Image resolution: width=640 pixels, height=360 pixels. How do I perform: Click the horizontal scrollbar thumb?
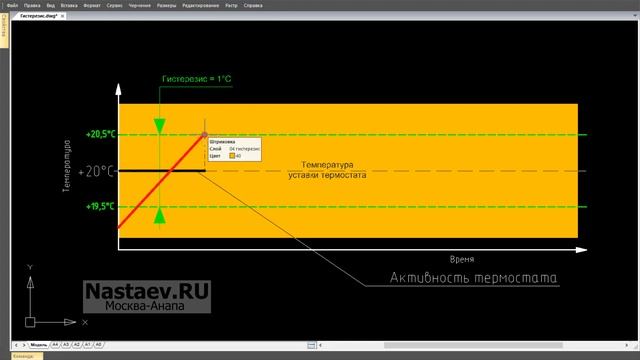(473, 345)
